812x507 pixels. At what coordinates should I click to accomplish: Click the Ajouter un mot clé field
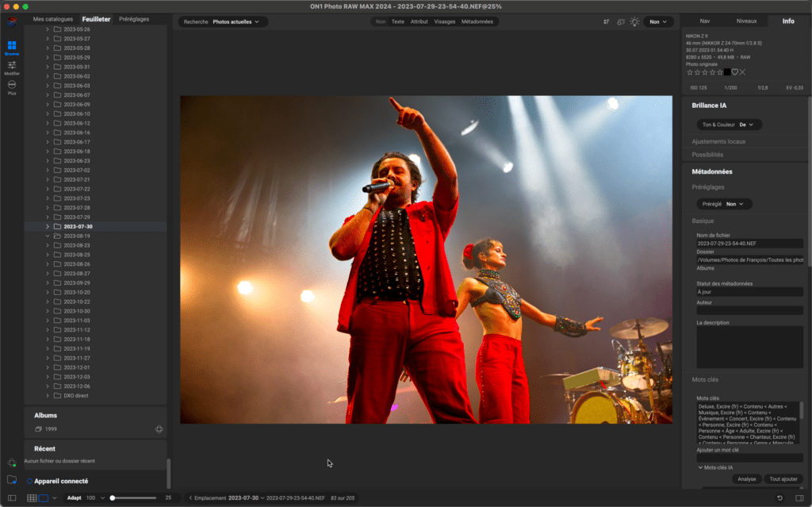tap(749, 458)
